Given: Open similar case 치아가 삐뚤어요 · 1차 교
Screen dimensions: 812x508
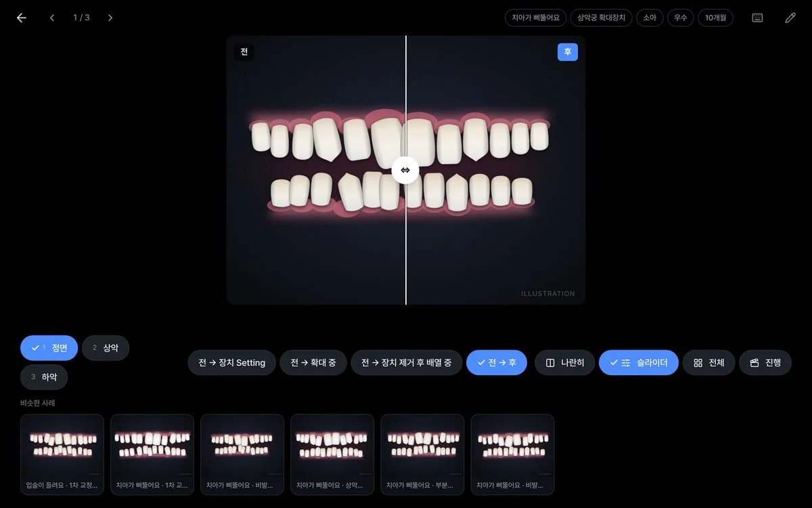Looking at the screenshot, I should (152, 454).
